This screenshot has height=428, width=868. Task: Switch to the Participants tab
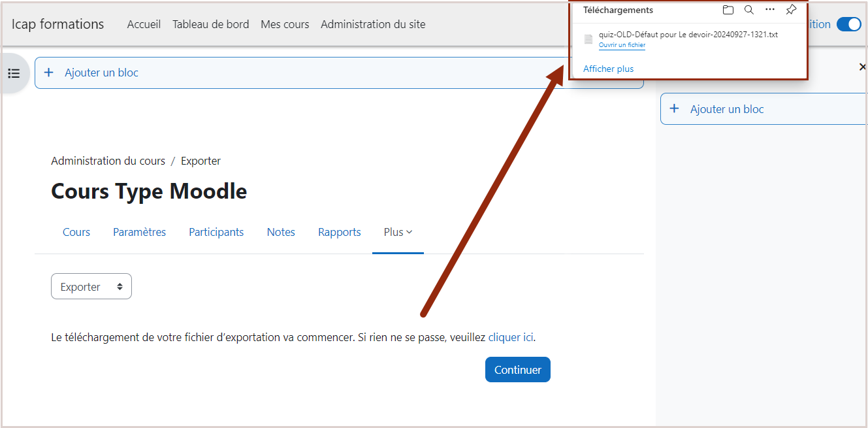pos(216,232)
